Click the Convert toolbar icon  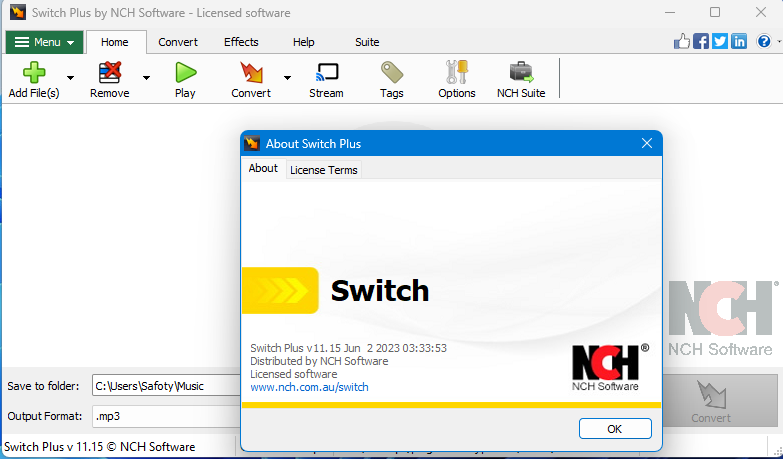[251, 72]
